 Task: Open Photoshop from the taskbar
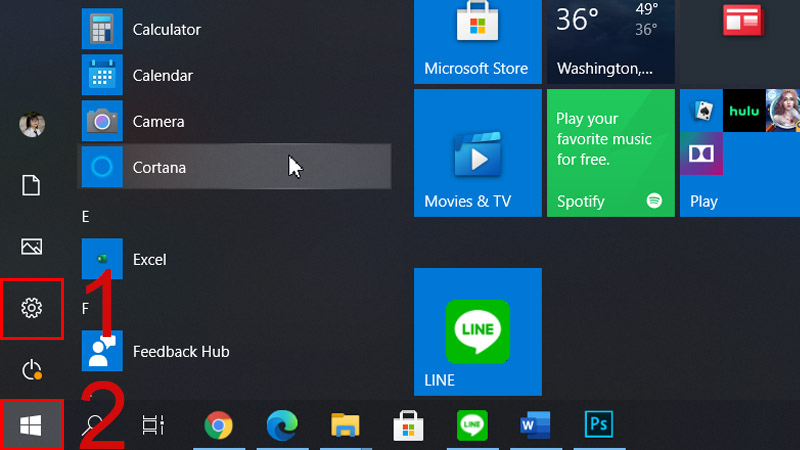click(599, 424)
